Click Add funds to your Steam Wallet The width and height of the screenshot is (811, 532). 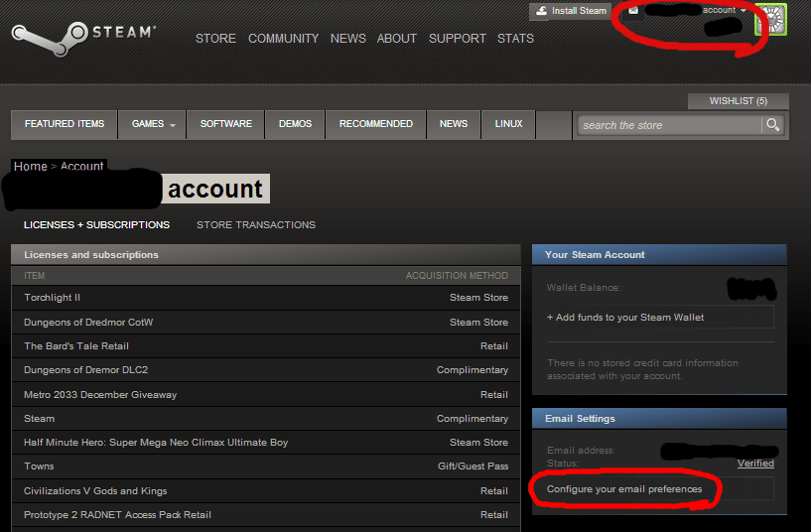coord(660,317)
